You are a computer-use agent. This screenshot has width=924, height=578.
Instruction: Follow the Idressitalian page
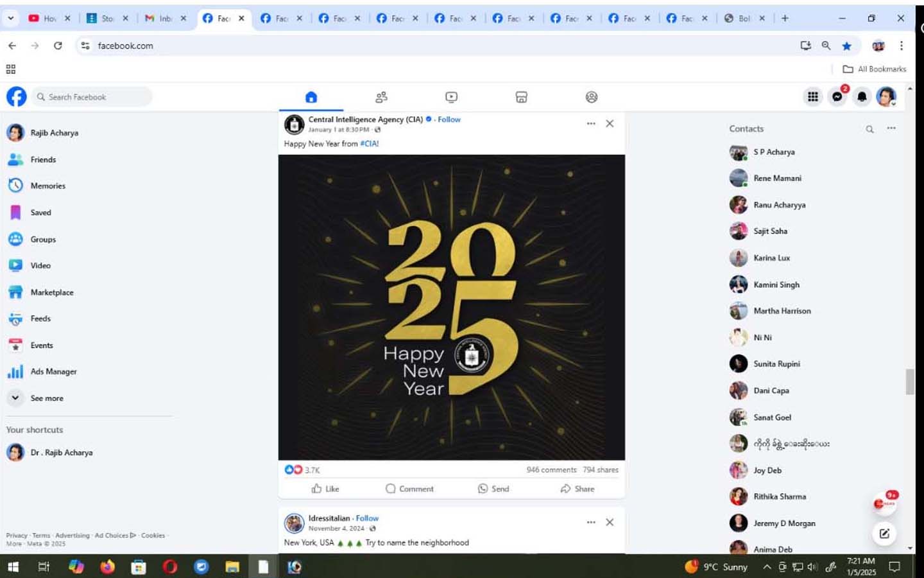coord(367,518)
